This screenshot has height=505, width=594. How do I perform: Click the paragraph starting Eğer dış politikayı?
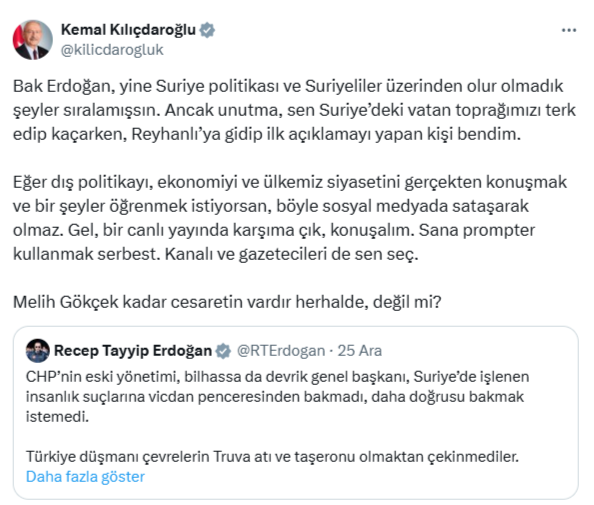pos(290,218)
